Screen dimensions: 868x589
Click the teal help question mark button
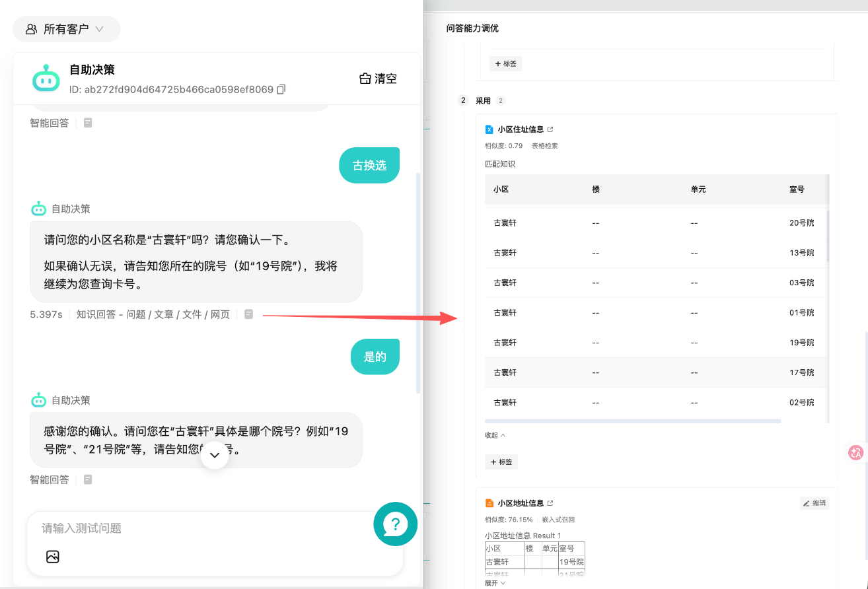coord(396,524)
